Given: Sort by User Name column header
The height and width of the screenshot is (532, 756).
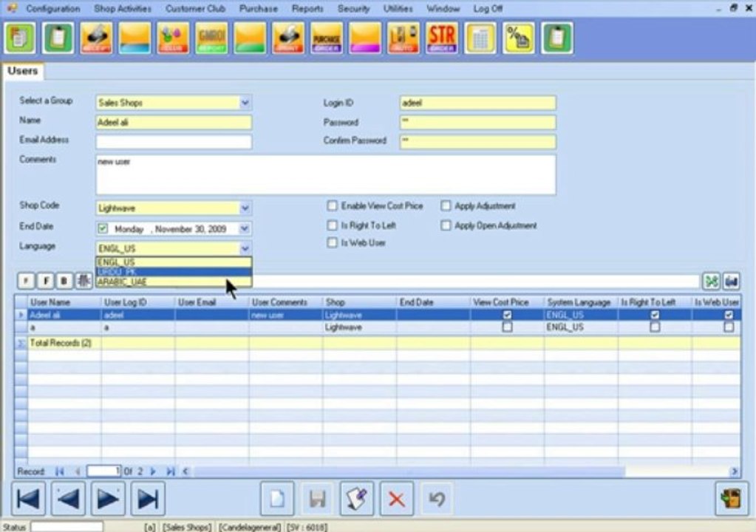Looking at the screenshot, I should [x=64, y=302].
